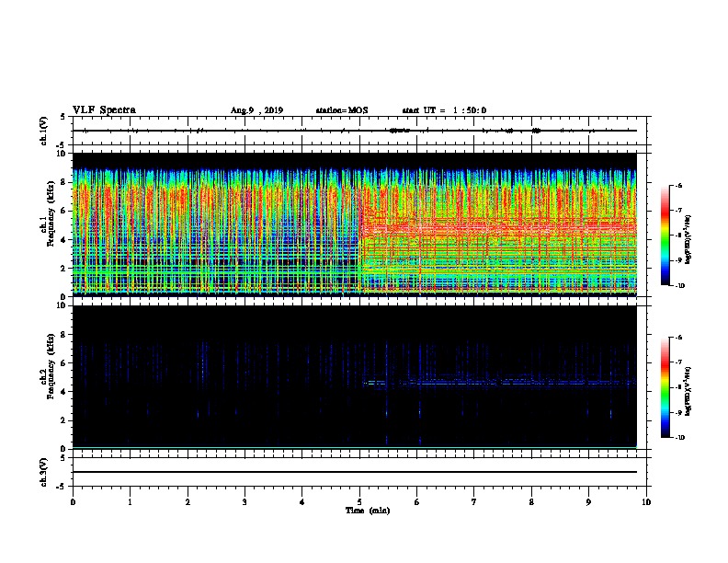Image resolution: width=728 pixels, height=563 pixels.
Task: Click the ch.1 voltage waveform trace
Action: (354, 131)
